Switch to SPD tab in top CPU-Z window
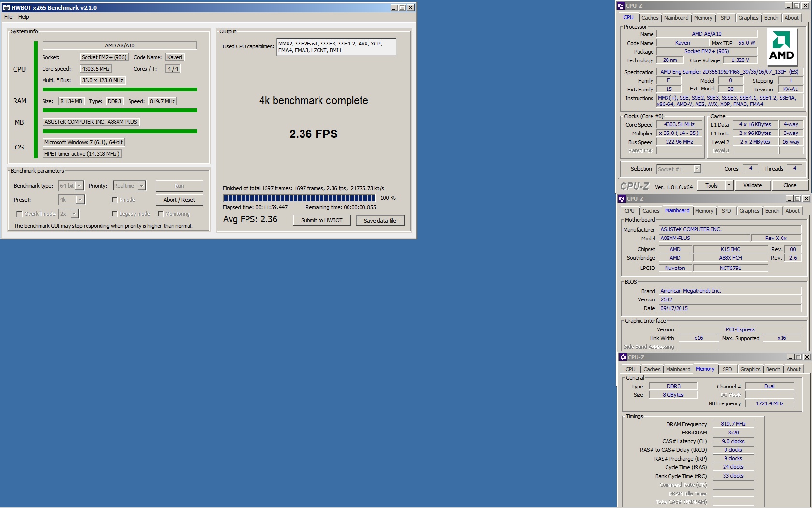Viewport: 812px width, 508px height. (x=725, y=18)
